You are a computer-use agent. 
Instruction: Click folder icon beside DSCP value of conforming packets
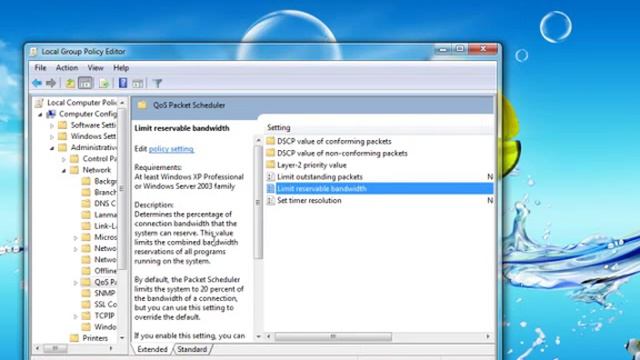270,141
